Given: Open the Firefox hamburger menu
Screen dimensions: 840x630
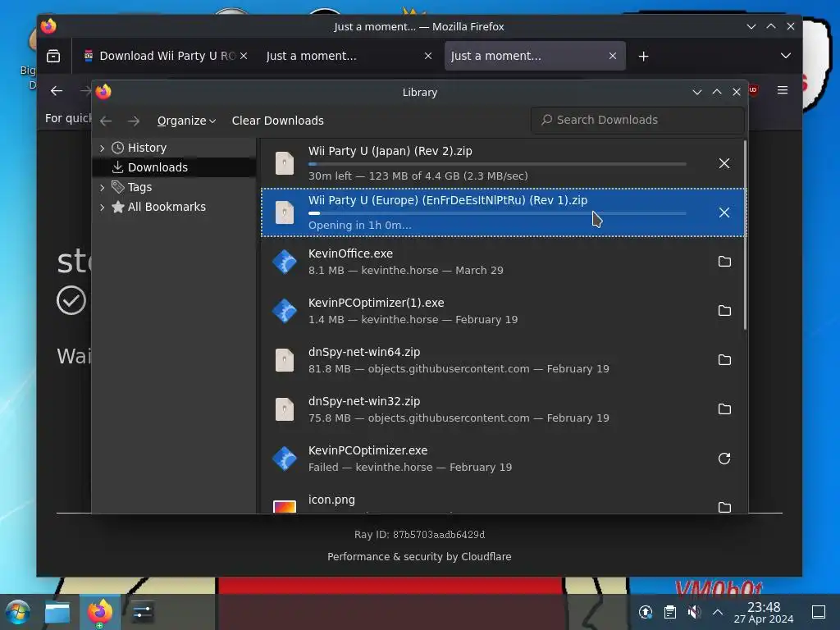Looking at the screenshot, I should tap(782, 90).
